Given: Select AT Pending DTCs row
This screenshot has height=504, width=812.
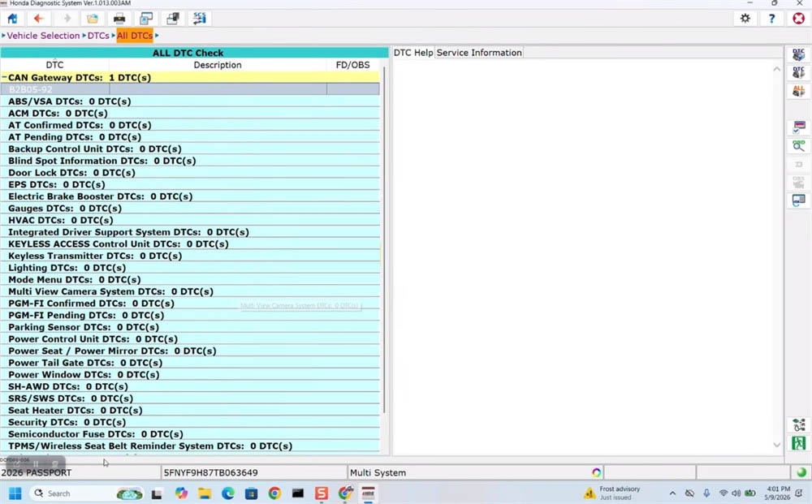Looking at the screenshot, I should coord(190,136).
